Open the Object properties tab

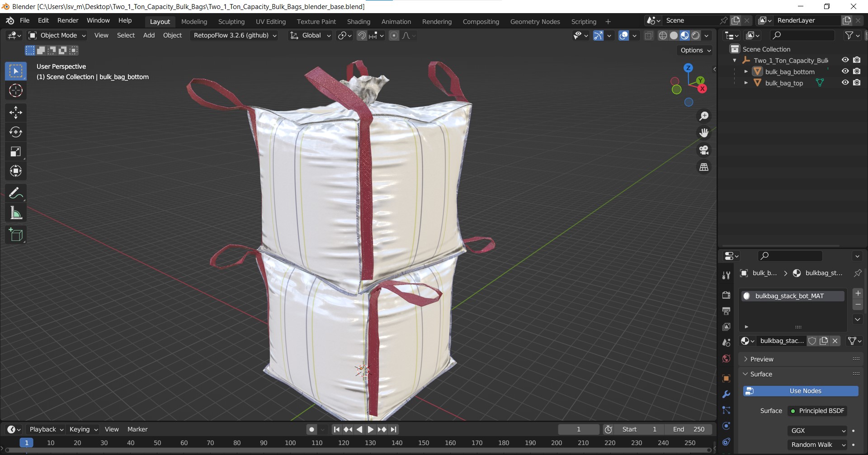point(726,379)
